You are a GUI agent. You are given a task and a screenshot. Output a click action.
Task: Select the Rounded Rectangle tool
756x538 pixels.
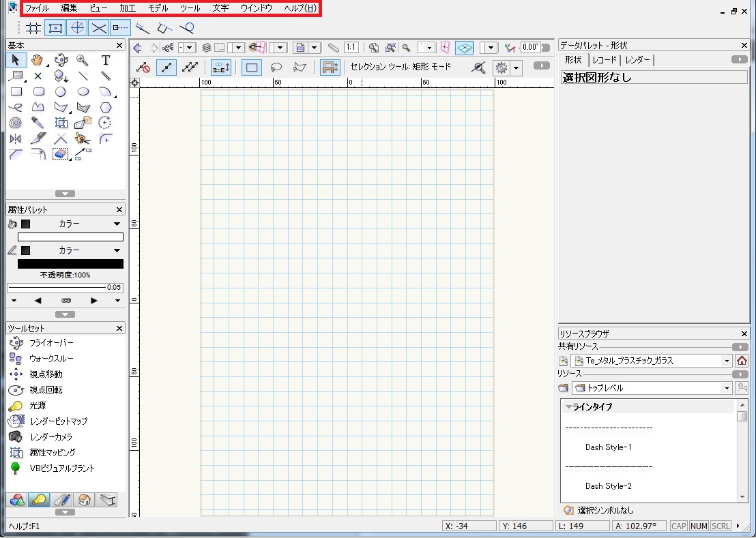[38, 91]
